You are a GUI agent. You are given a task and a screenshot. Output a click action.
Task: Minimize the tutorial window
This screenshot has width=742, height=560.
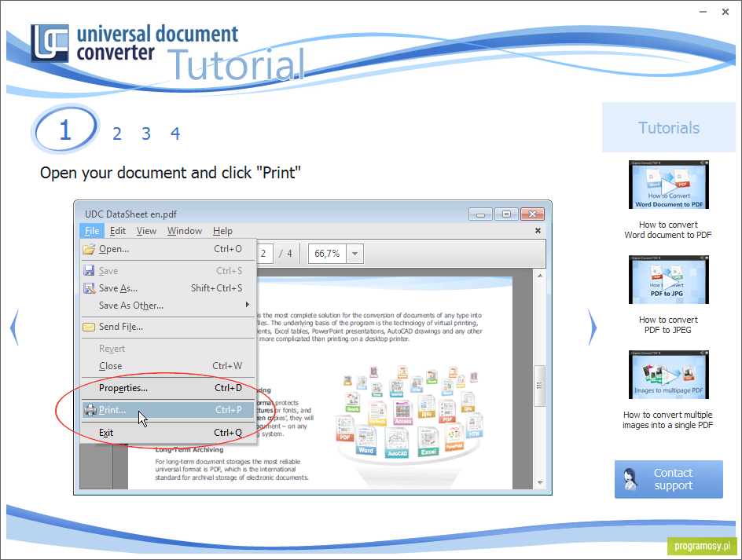(x=703, y=12)
